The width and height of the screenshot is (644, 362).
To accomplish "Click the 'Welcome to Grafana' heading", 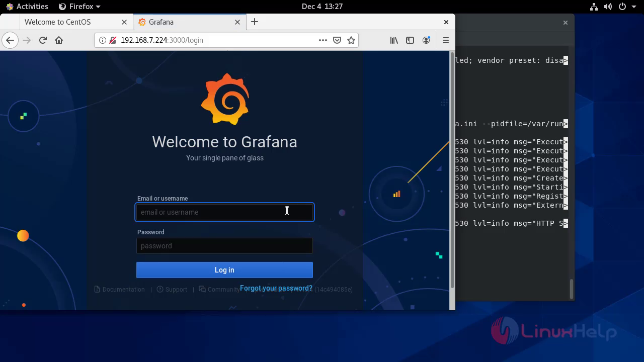I will tap(224, 142).
